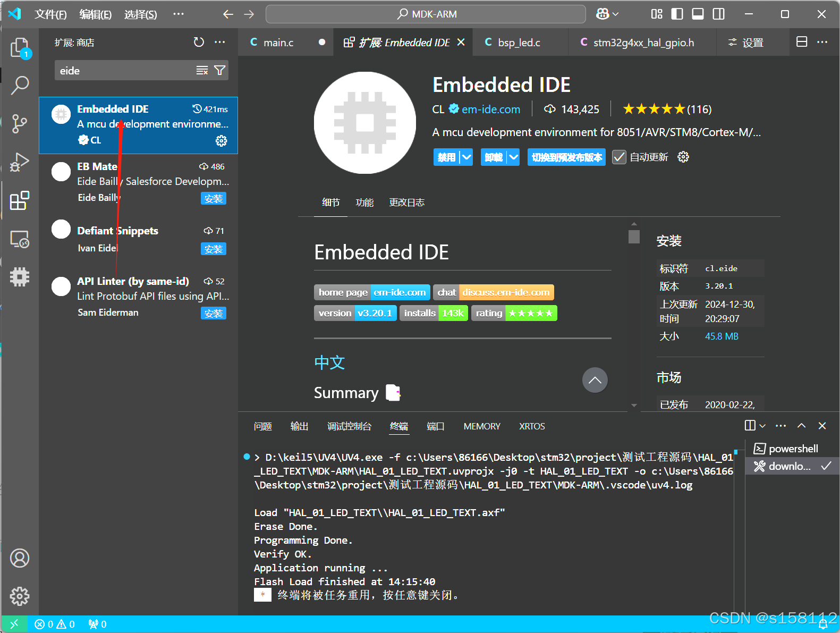Open the Source Control view
Screen dimensions: 840x633
point(20,123)
